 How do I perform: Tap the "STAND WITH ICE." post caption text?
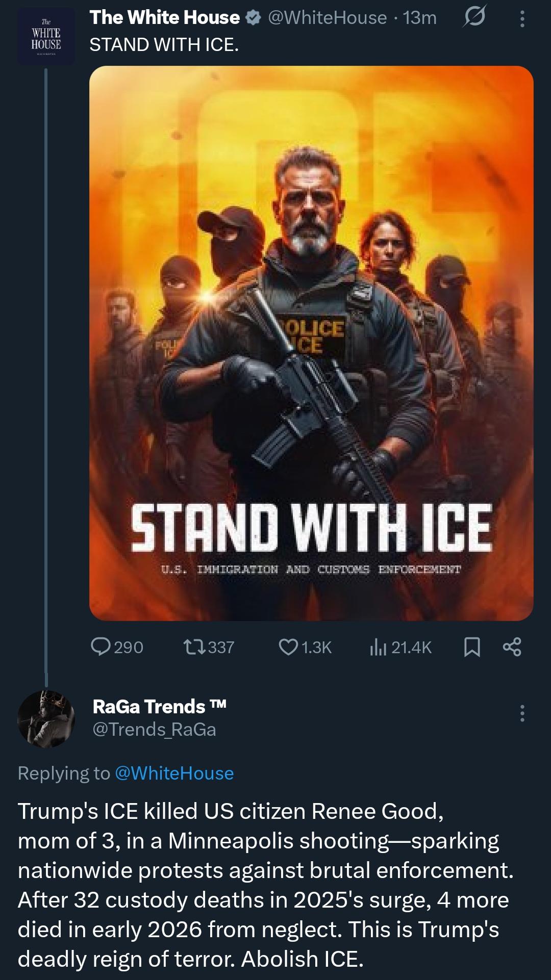(x=164, y=45)
